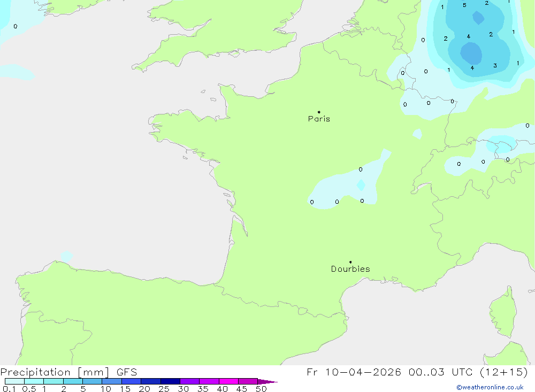Click legend tick label '35'
535x392 pixels.
click(203, 389)
